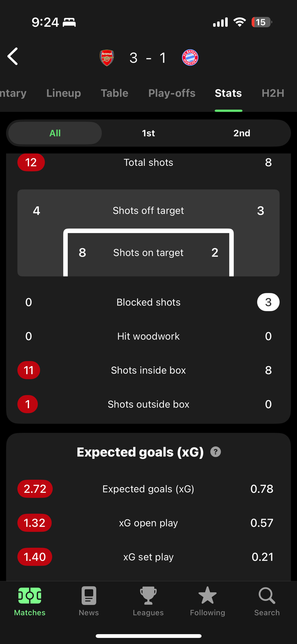Tap the Expected goals (xG) heading
This screenshot has width=297, height=644.
[x=140, y=452]
